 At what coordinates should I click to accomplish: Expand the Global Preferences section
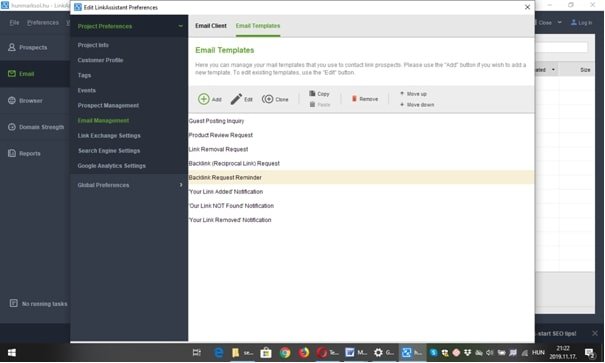[181, 185]
